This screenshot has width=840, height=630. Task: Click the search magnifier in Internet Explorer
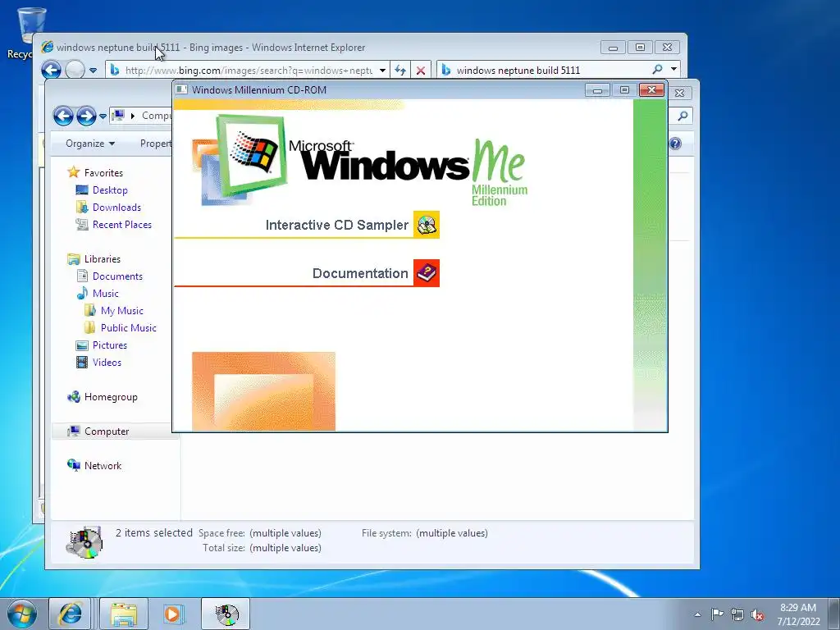coord(657,70)
